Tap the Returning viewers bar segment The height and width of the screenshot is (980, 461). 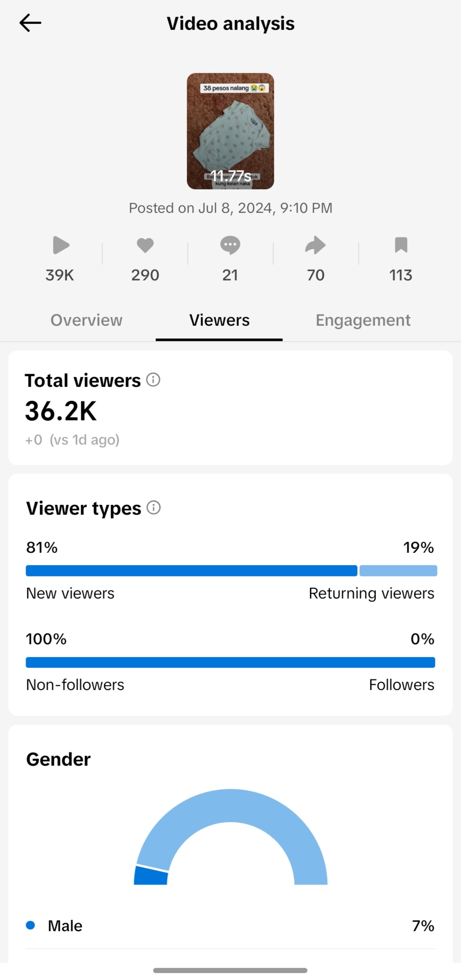398,570
